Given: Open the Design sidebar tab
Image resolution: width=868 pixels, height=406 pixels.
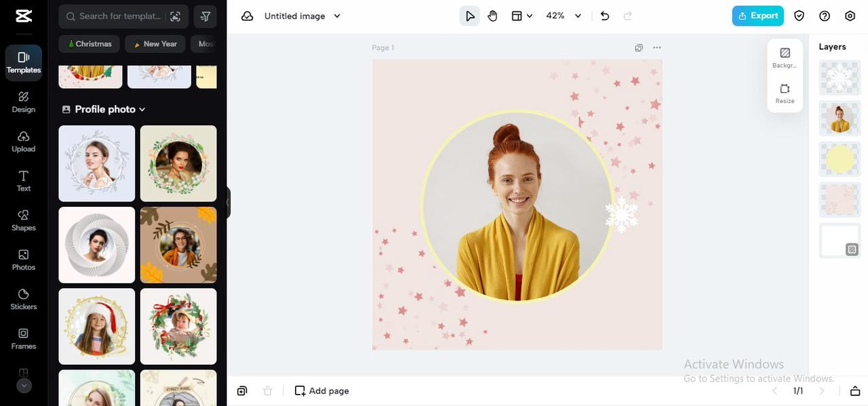Looking at the screenshot, I should [24, 102].
